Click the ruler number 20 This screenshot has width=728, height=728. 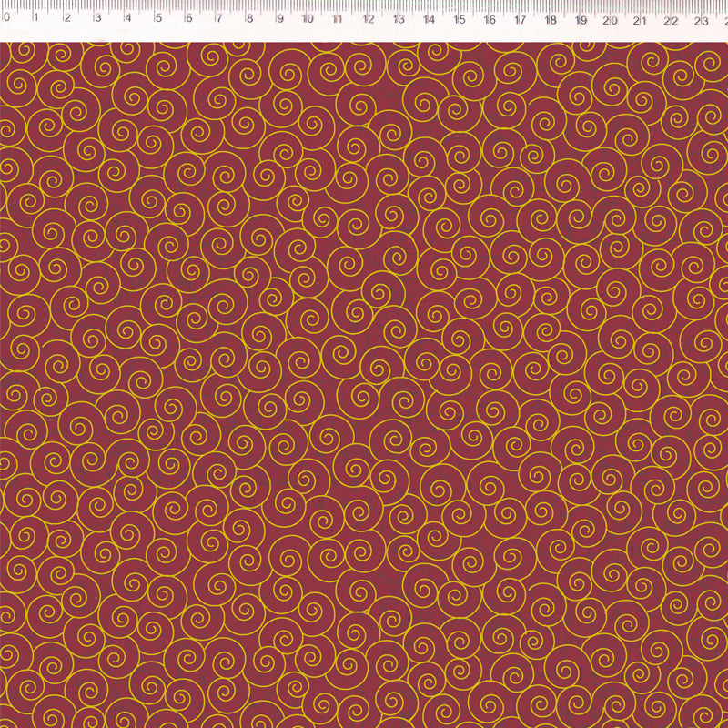pyautogui.click(x=610, y=21)
